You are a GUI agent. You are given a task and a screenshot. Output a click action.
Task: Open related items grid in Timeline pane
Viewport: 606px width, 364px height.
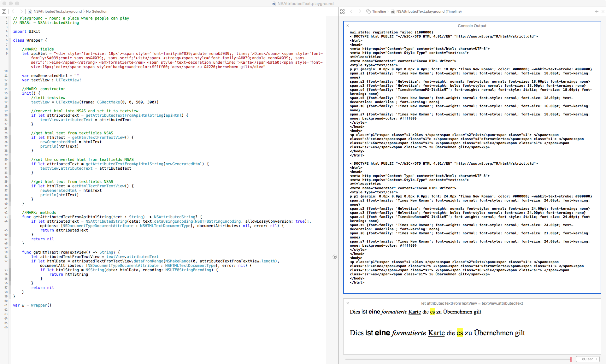[x=343, y=11]
